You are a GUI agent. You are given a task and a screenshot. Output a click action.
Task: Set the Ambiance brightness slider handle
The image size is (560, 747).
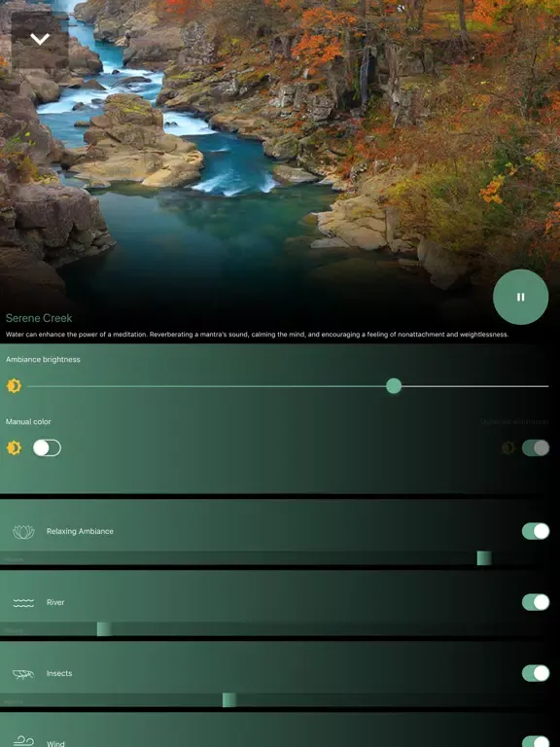point(394,386)
